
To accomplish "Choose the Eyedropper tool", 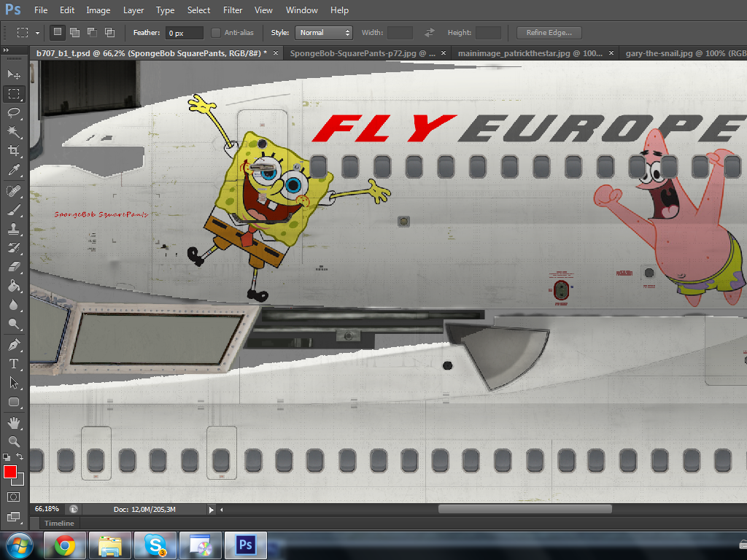I will (x=13, y=170).
